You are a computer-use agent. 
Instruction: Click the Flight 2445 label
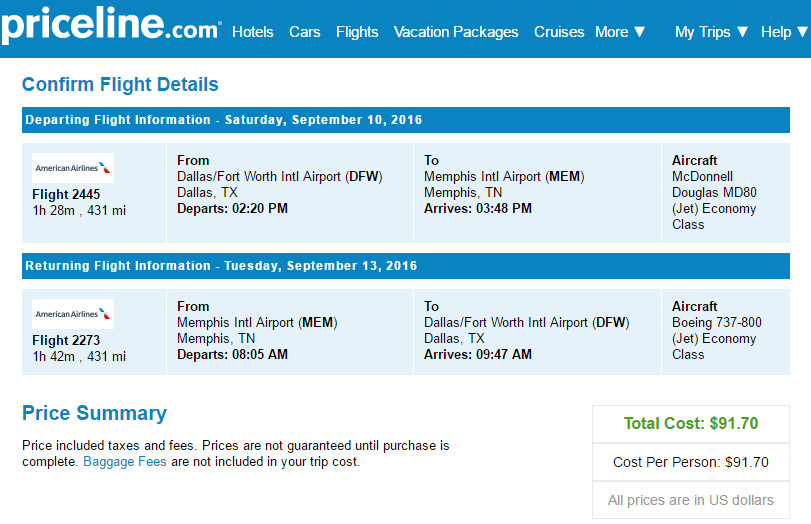(x=66, y=194)
